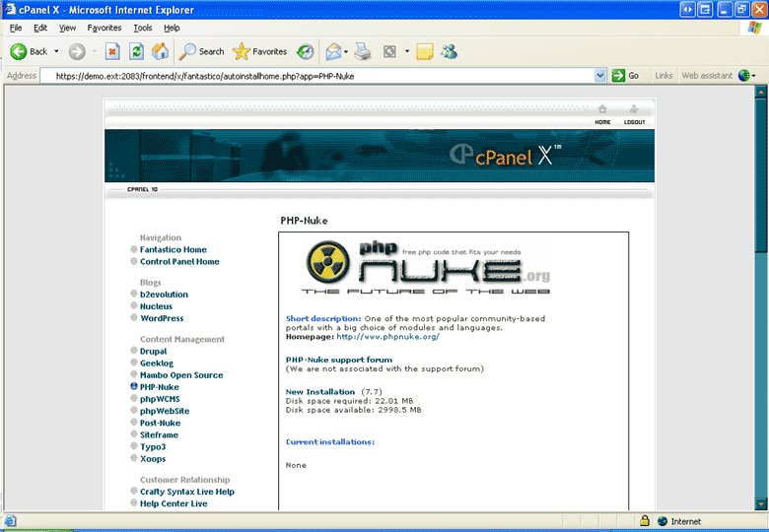Click the PHP-Nuke logo image
The height and width of the screenshot is (532, 769).
tap(426, 267)
